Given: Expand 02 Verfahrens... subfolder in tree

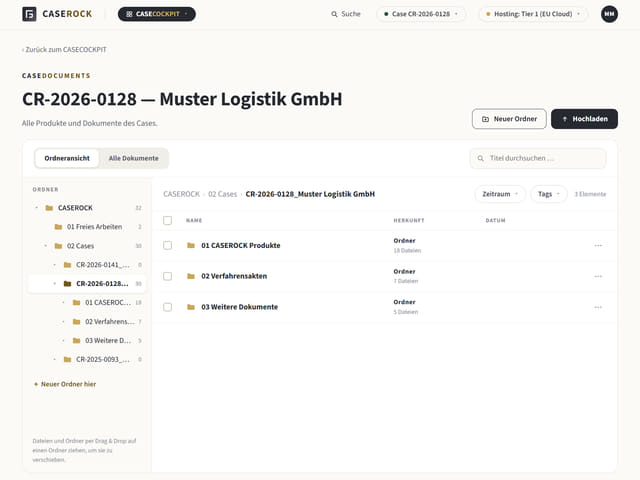Looking at the screenshot, I should click(x=63, y=322).
